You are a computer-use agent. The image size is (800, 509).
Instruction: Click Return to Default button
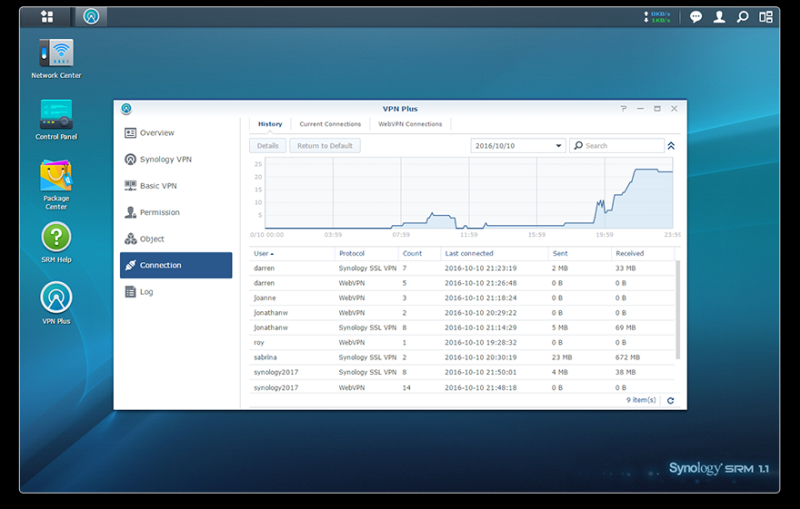click(325, 146)
